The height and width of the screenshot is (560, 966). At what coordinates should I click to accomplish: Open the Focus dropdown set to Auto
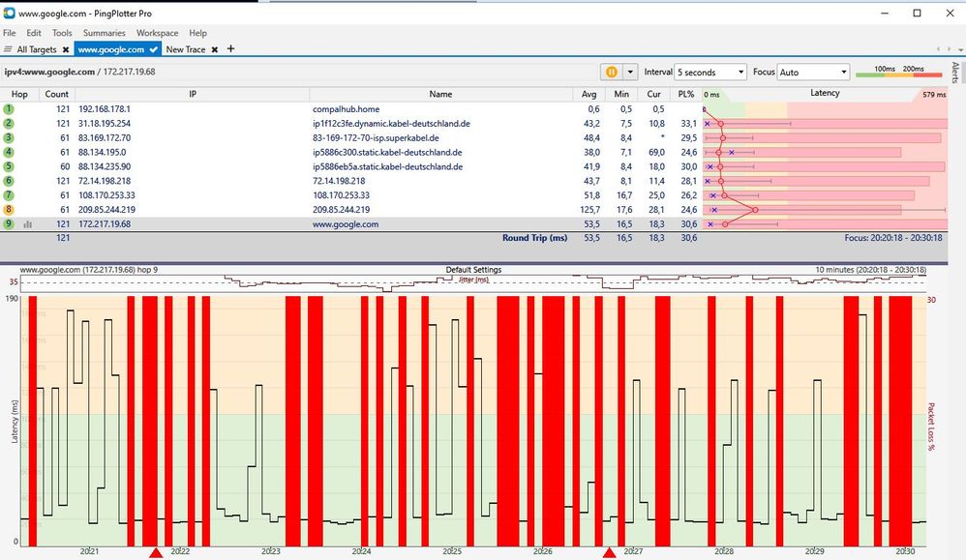pos(813,72)
